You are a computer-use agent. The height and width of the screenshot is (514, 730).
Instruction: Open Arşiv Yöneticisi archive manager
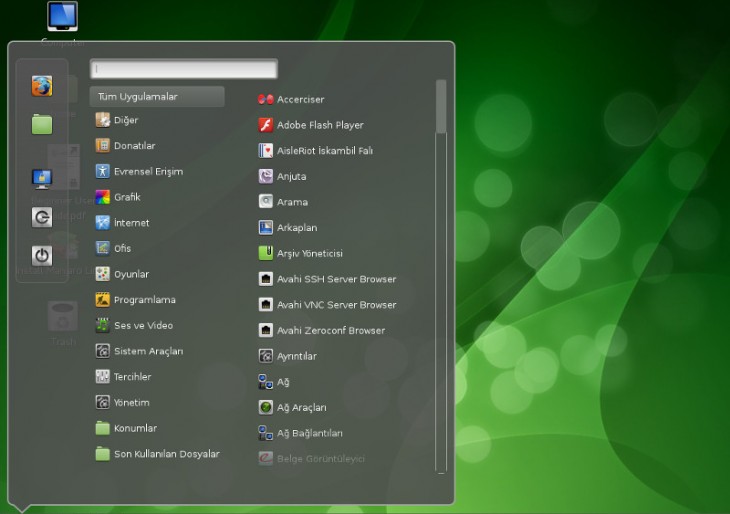pyautogui.click(x=308, y=254)
